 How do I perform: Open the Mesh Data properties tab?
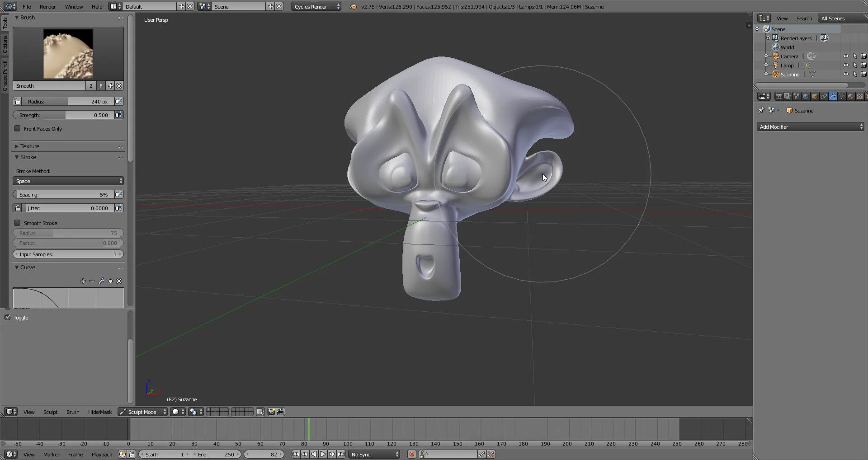click(x=842, y=96)
